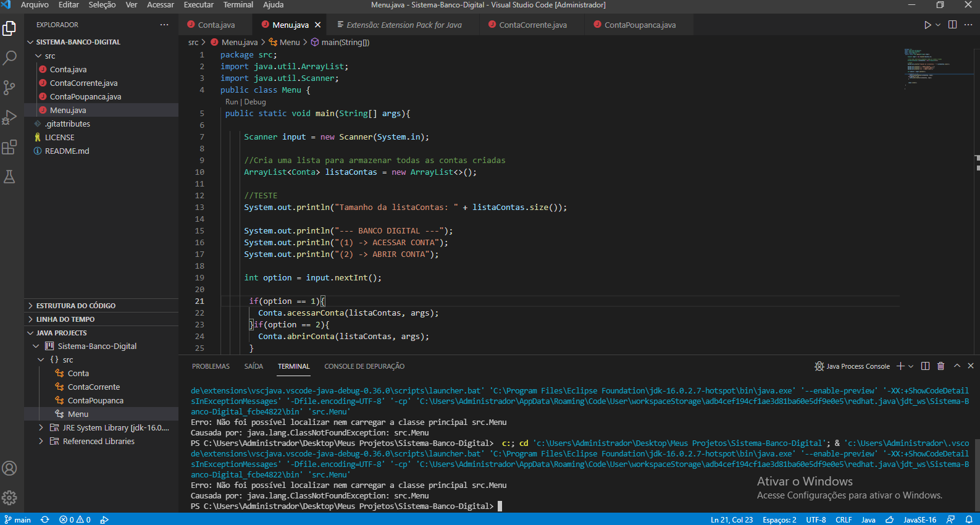Viewport: 980px width, 525px height.
Task: Open the Extensions view icon
Action: pos(9,147)
